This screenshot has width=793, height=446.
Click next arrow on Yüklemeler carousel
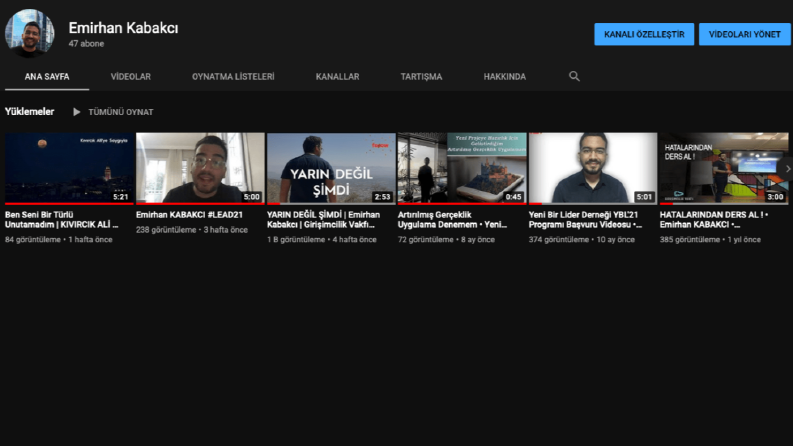click(x=787, y=169)
